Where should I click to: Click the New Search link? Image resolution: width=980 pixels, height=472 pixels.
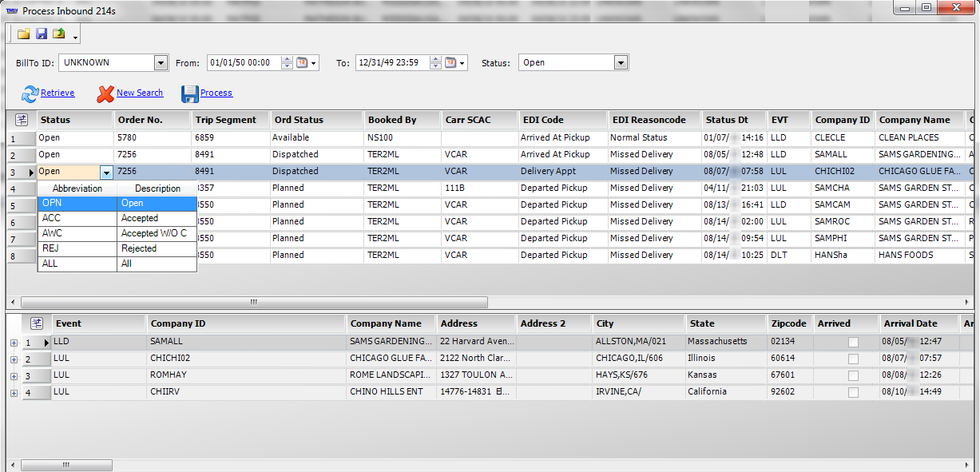(x=139, y=93)
